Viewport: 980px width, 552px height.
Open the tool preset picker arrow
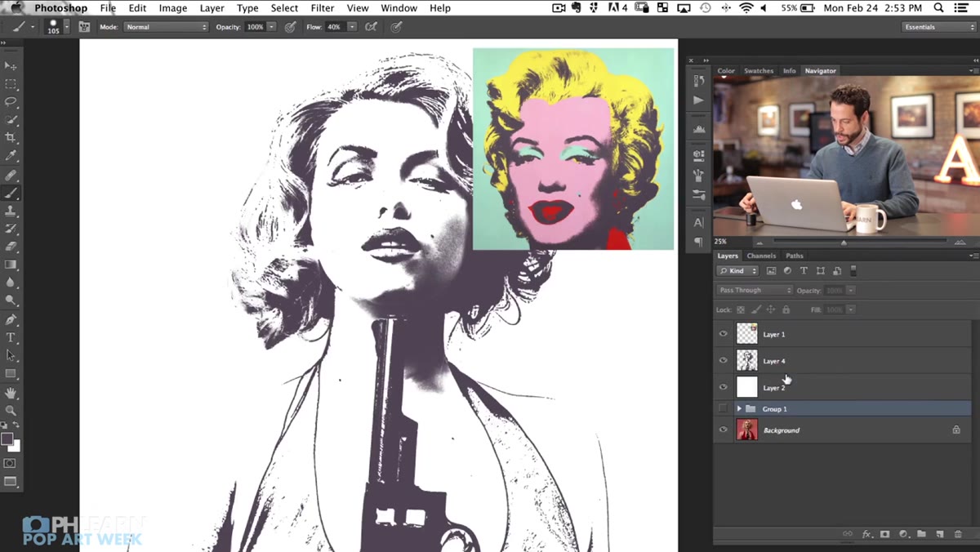tap(33, 27)
